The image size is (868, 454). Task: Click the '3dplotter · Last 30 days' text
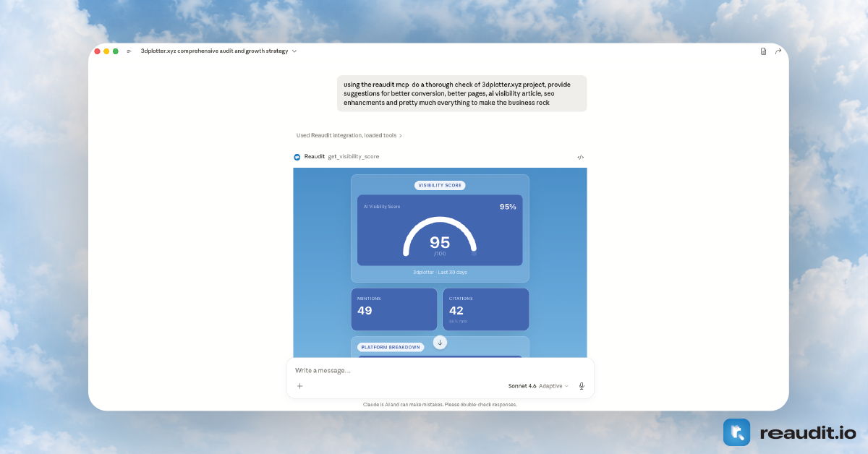[x=440, y=272]
